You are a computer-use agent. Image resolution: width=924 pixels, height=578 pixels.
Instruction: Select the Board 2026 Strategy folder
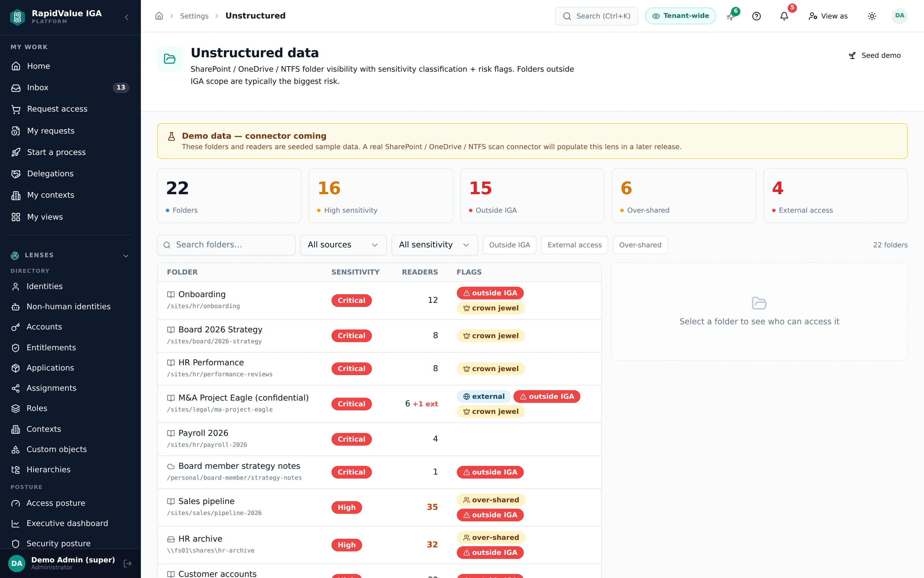(379, 336)
